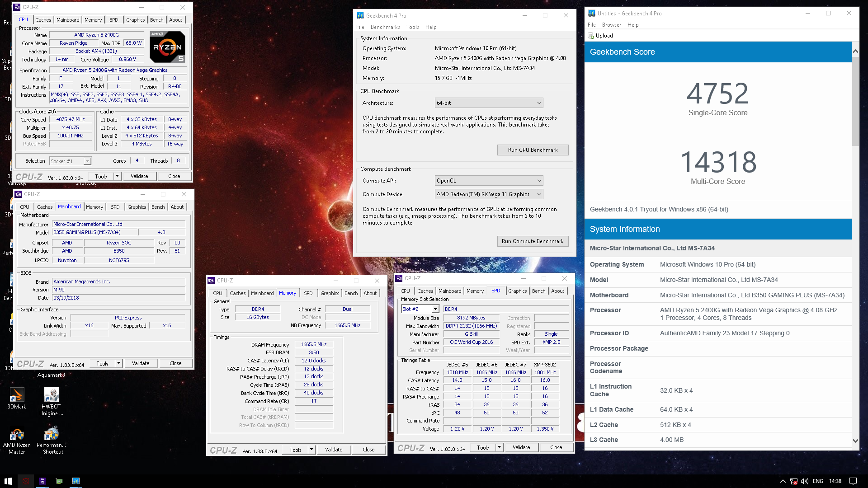The image size is (868, 488).
Task: Expand the Tools arrow in the CPU-Z Mainboard window
Action: (119, 363)
